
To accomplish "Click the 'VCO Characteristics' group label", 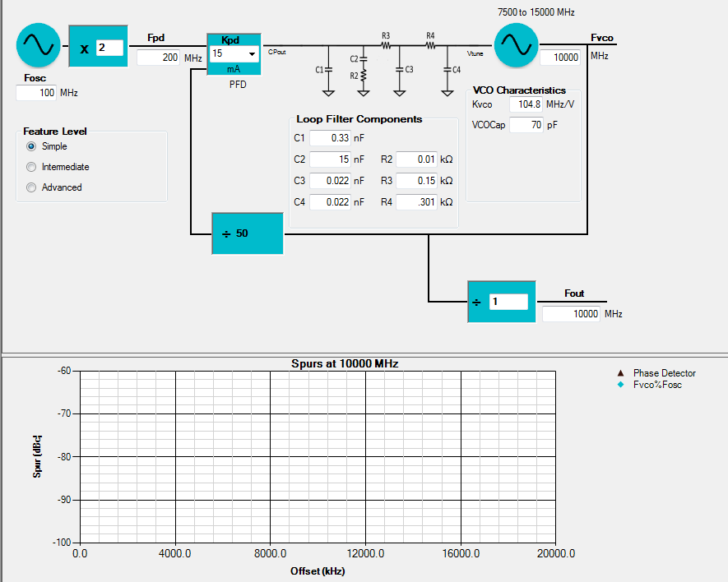I will (519, 90).
